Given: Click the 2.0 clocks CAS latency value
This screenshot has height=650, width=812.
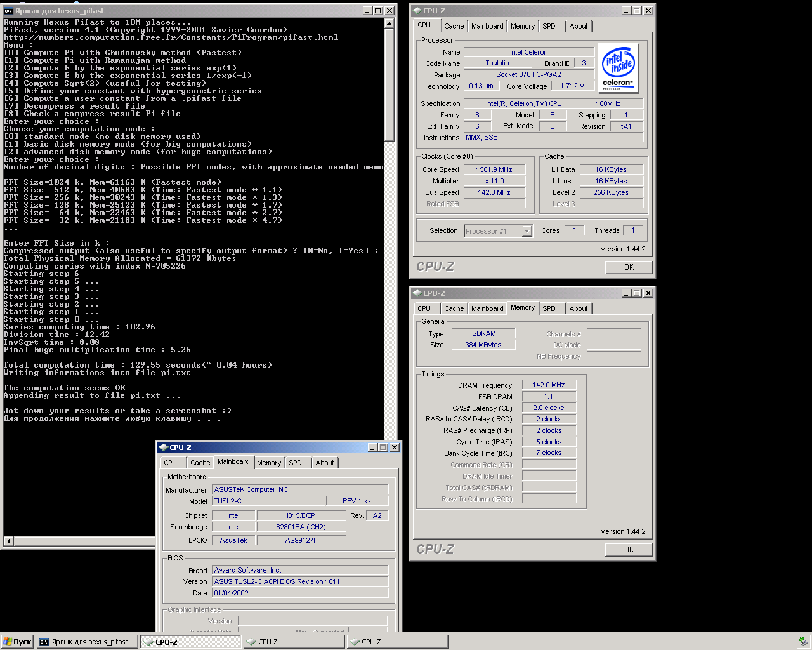Looking at the screenshot, I should [549, 408].
